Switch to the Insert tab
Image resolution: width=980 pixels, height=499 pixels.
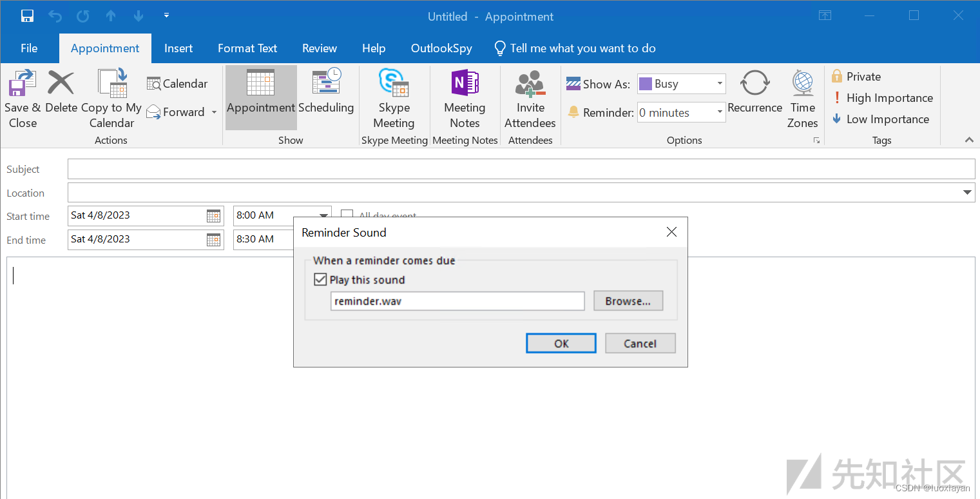(178, 48)
